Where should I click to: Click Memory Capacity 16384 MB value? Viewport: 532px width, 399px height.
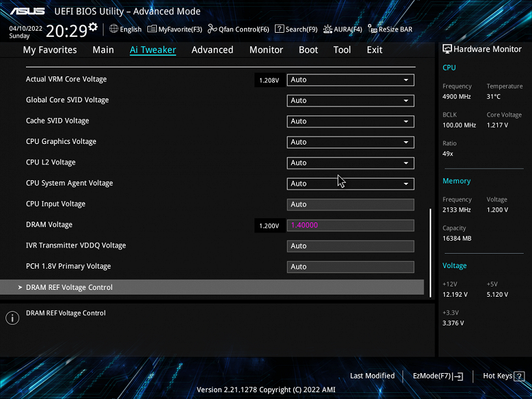click(457, 239)
